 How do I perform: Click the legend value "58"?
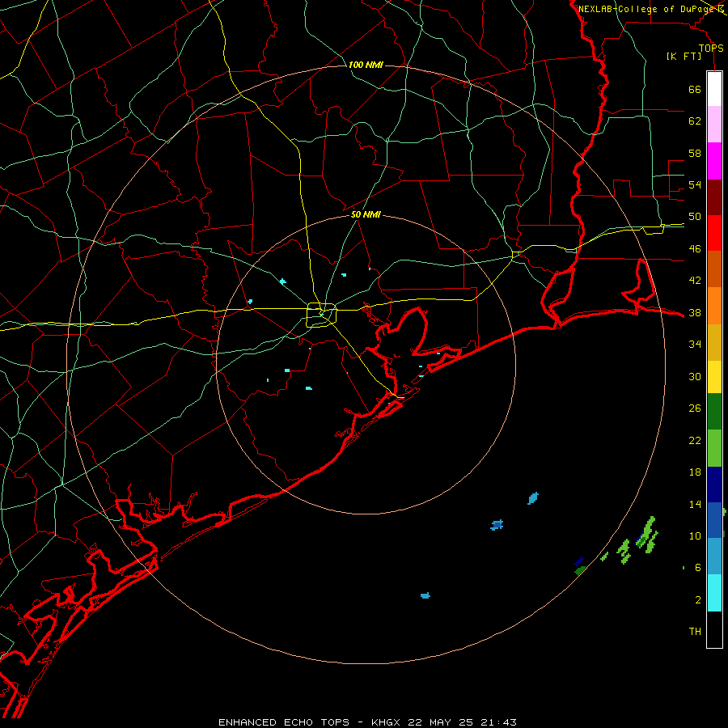(695, 153)
